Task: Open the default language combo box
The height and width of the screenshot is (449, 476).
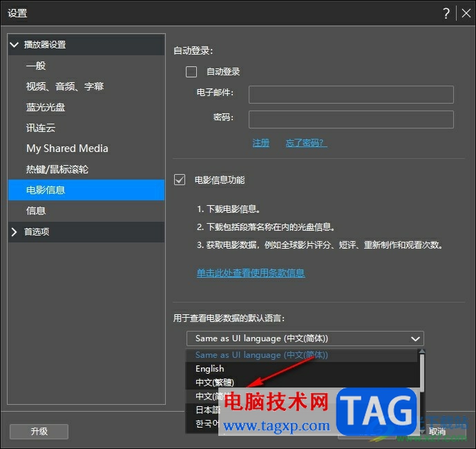Action: 305,338
